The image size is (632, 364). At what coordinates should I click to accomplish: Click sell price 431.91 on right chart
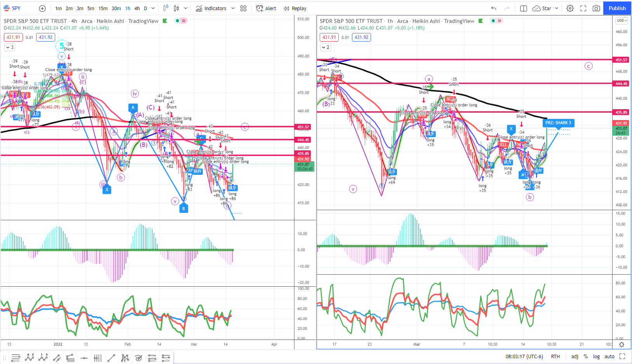(x=329, y=37)
